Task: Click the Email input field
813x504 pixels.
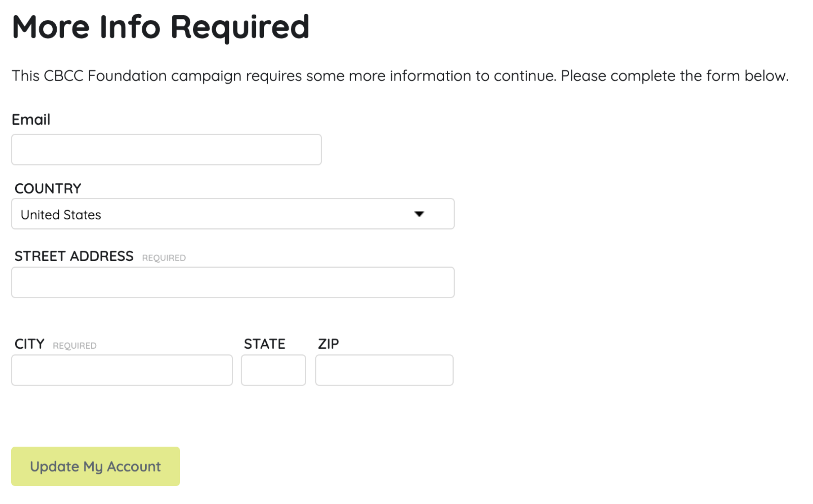Action: [166, 150]
